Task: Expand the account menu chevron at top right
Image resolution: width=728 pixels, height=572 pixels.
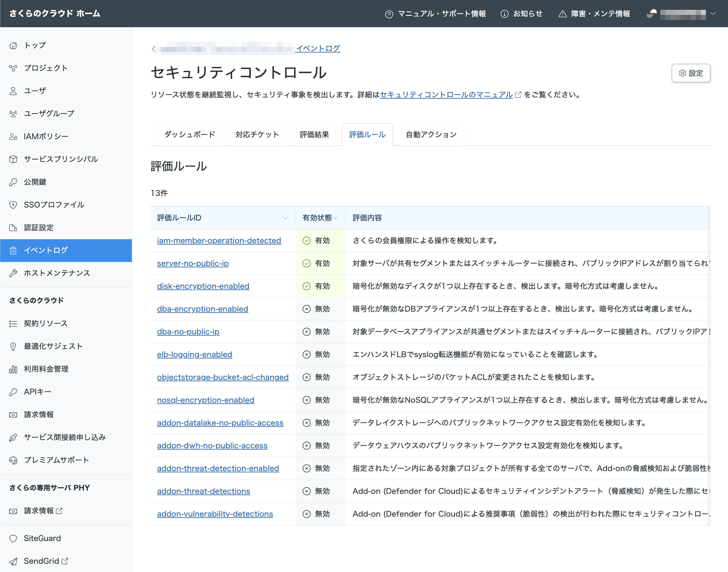Action: (x=713, y=14)
